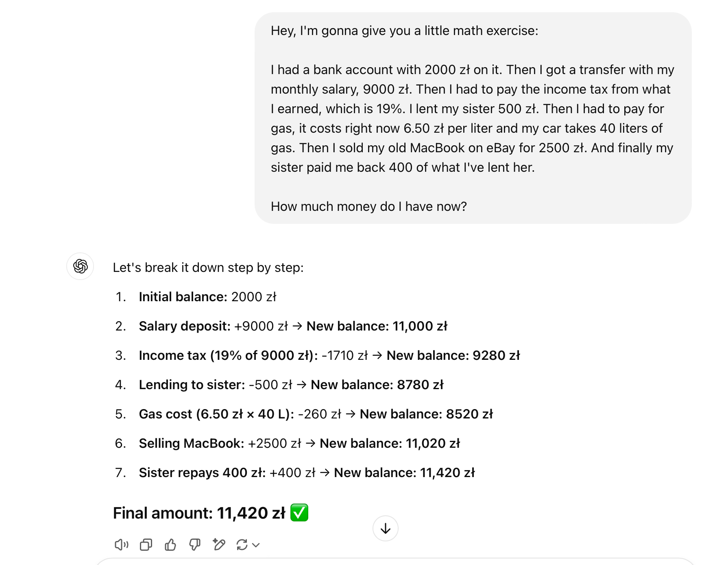
Task: Click the "Initial balance: 2000 zł" list item
Action: [x=207, y=297]
